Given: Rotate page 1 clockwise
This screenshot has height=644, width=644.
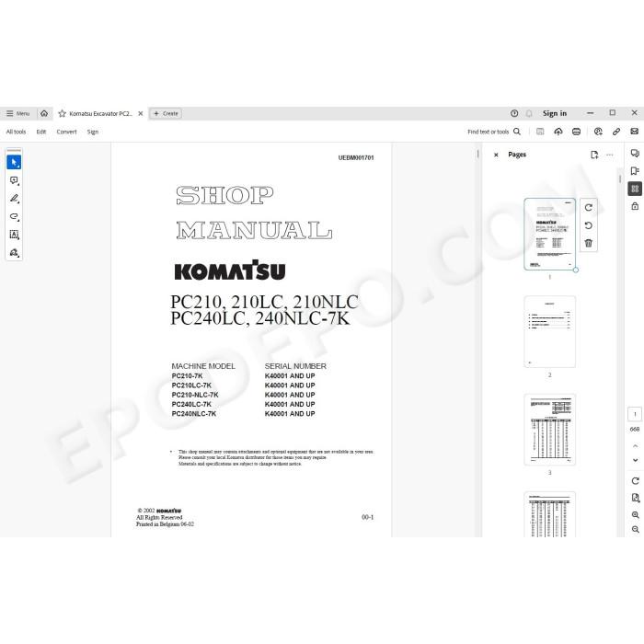Looking at the screenshot, I should click(588, 208).
